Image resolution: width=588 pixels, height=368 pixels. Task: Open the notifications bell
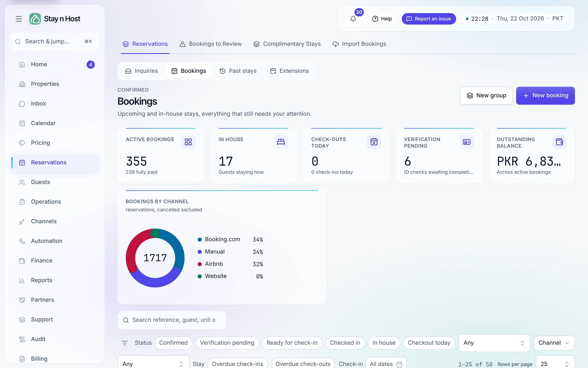[353, 19]
